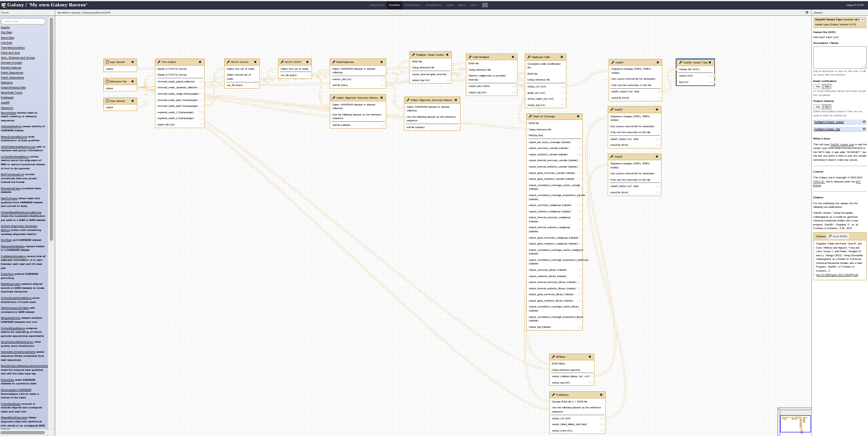
Task: Toggle the eye icon for Configure Output 'output'
Action: 863,122
